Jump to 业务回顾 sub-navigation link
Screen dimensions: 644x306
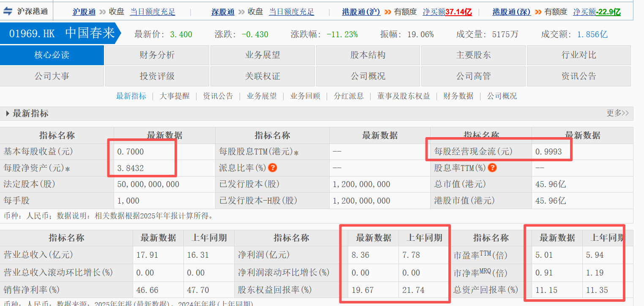click(x=305, y=96)
